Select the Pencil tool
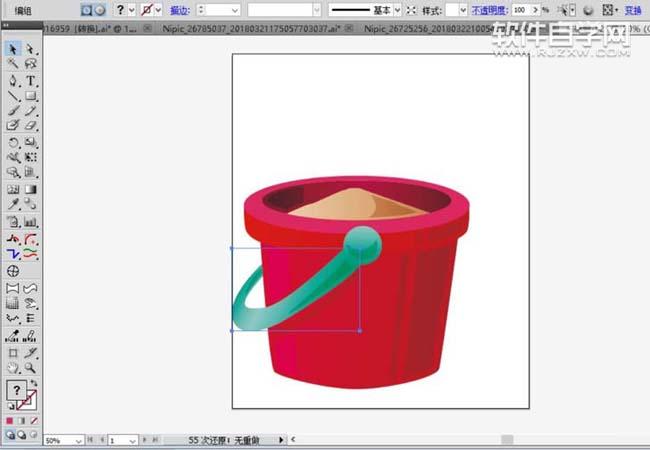650x450 pixels. click(x=30, y=111)
